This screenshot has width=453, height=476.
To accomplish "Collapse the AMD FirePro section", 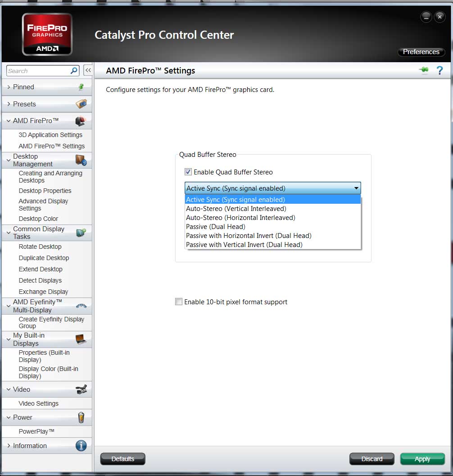I will [x=9, y=121].
